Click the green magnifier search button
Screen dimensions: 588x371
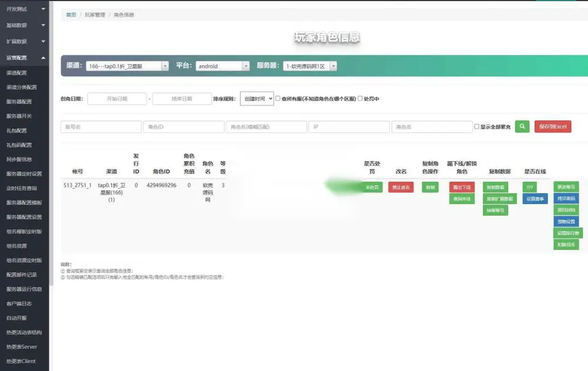[x=522, y=126]
